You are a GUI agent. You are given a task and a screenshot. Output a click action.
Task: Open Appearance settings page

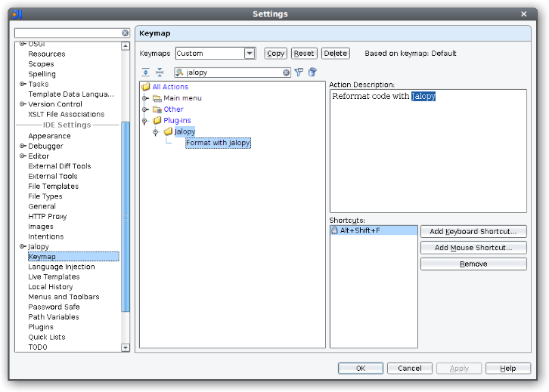(49, 136)
